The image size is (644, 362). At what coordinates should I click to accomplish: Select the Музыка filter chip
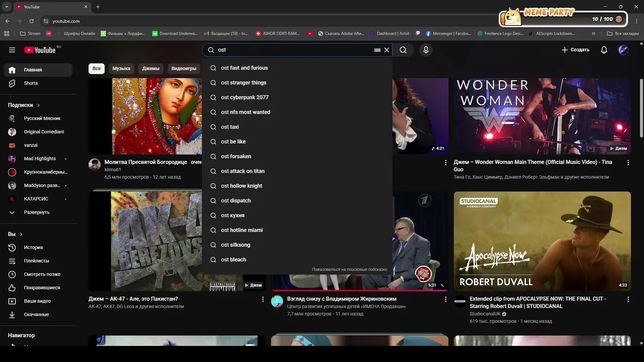pyautogui.click(x=121, y=68)
